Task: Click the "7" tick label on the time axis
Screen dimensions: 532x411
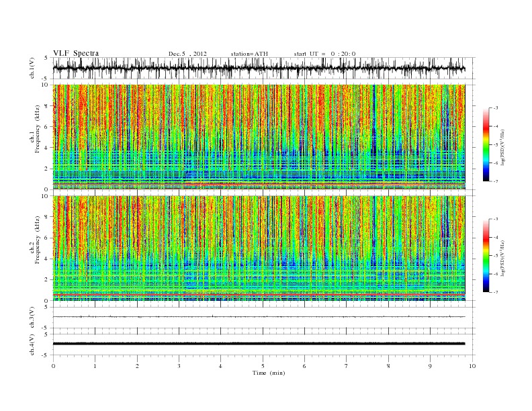Action: 347,366
